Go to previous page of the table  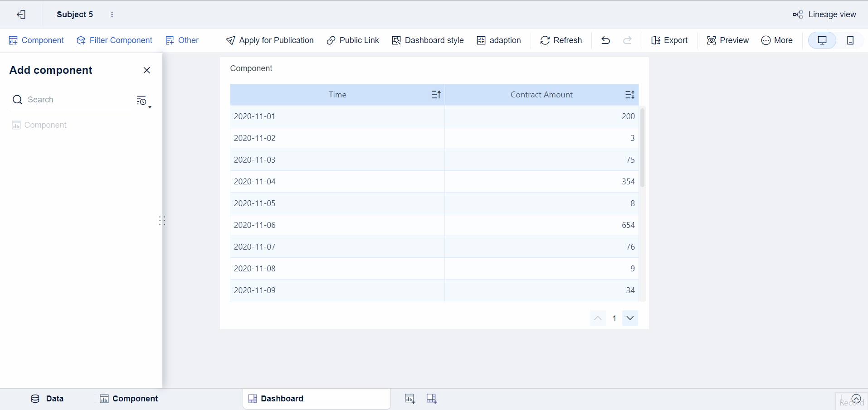pyautogui.click(x=598, y=318)
